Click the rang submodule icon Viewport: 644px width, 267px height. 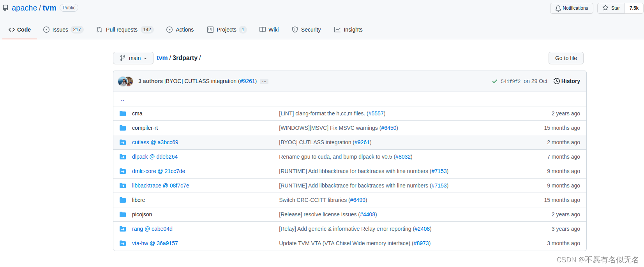[x=123, y=229]
